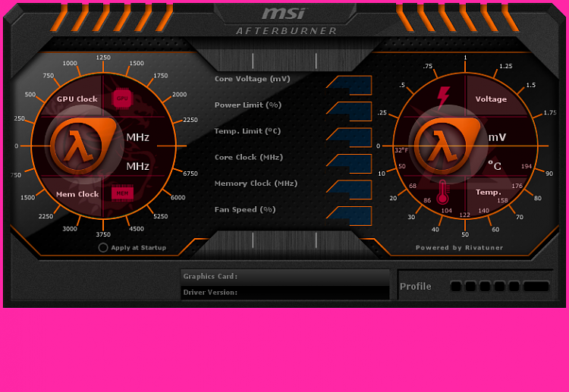Click the Temp. Limit (°C) value box
Viewport: 569px width, 392px height.
(x=350, y=138)
